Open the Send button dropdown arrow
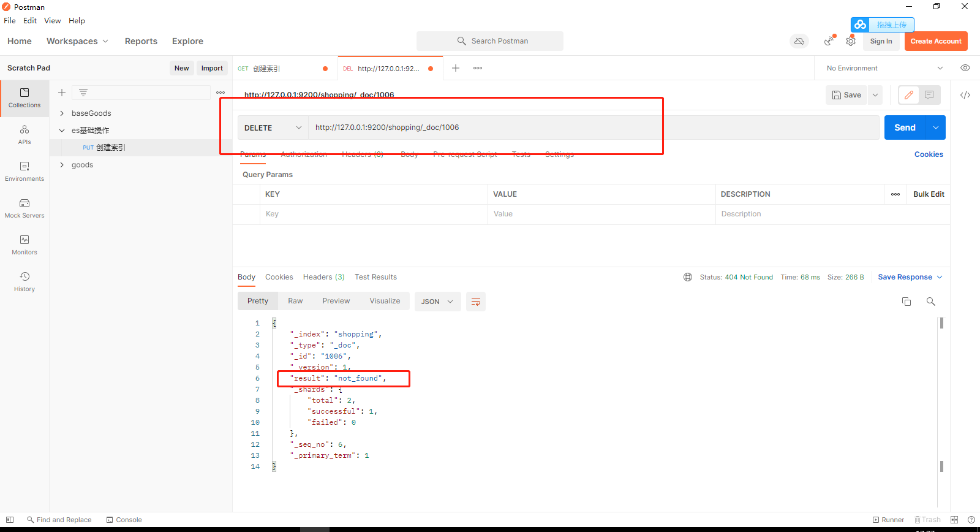This screenshot has width=980, height=532. pos(936,127)
